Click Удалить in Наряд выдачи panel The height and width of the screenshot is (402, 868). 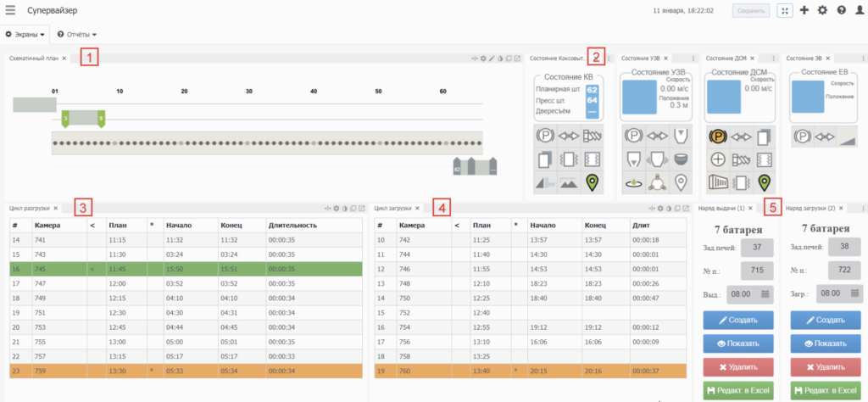[x=738, y=366]
